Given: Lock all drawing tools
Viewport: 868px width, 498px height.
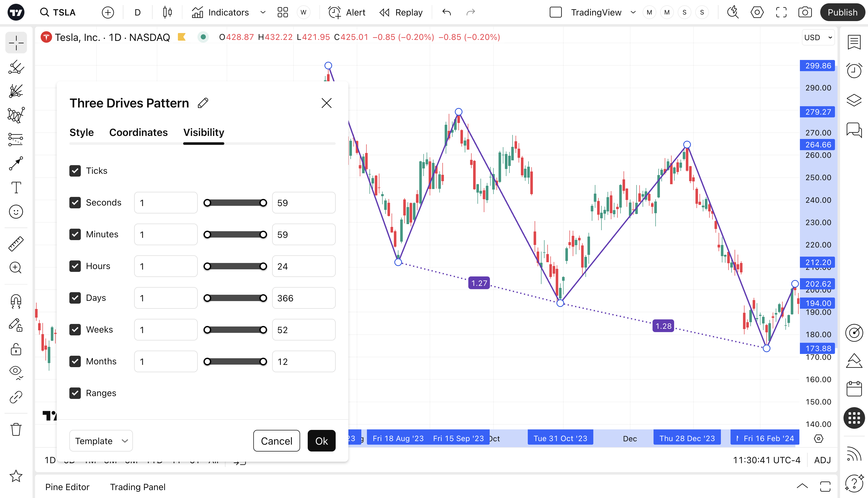Looking at the screenshot, I should click(x=16, y=349).
